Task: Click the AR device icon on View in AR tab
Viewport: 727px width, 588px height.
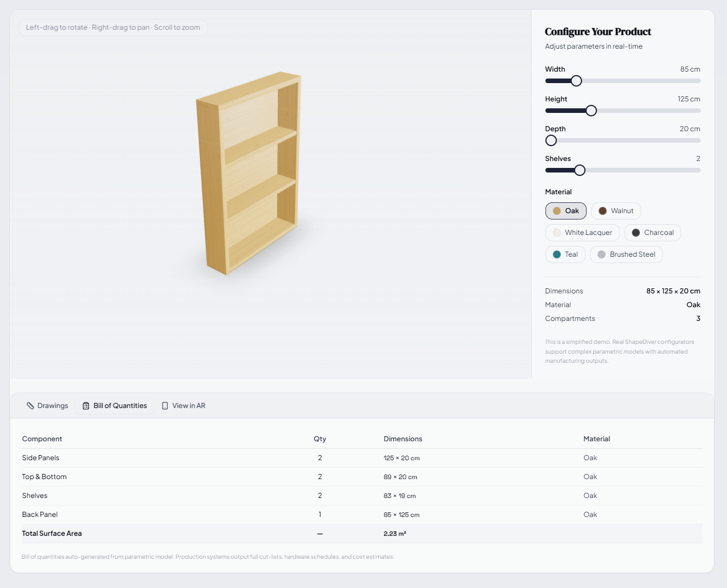Action: tap(164, 405)
